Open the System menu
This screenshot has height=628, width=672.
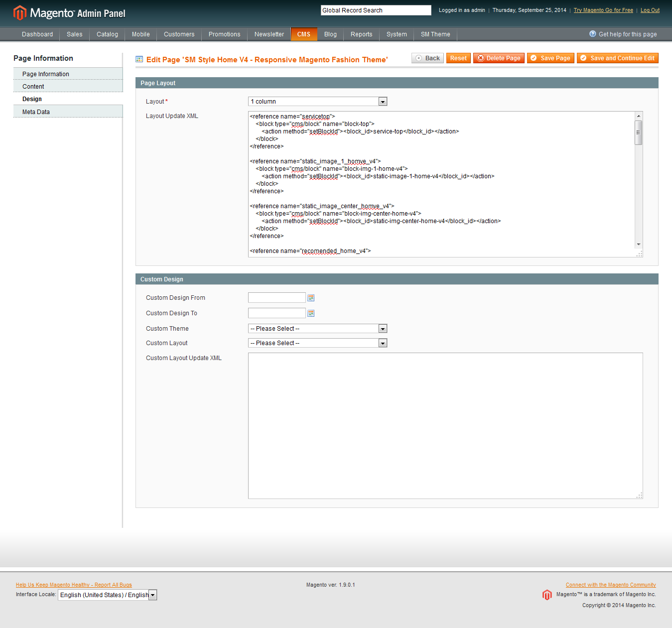click(x=397, y=34)
